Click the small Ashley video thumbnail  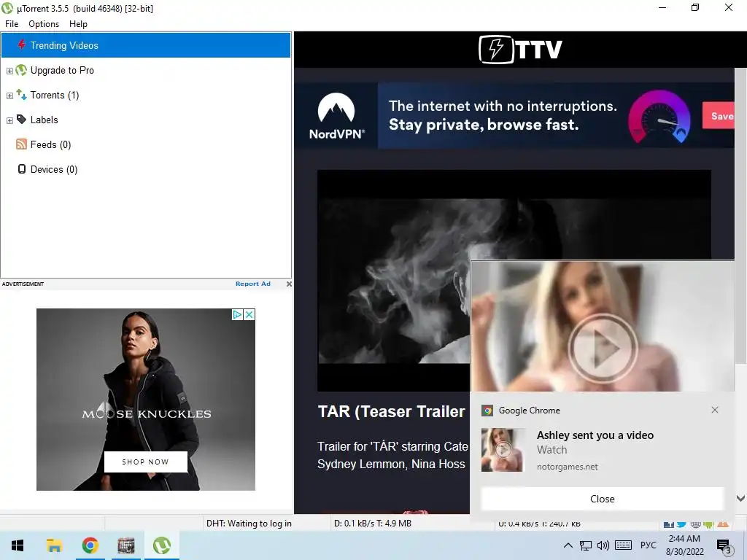click(503, 449)
